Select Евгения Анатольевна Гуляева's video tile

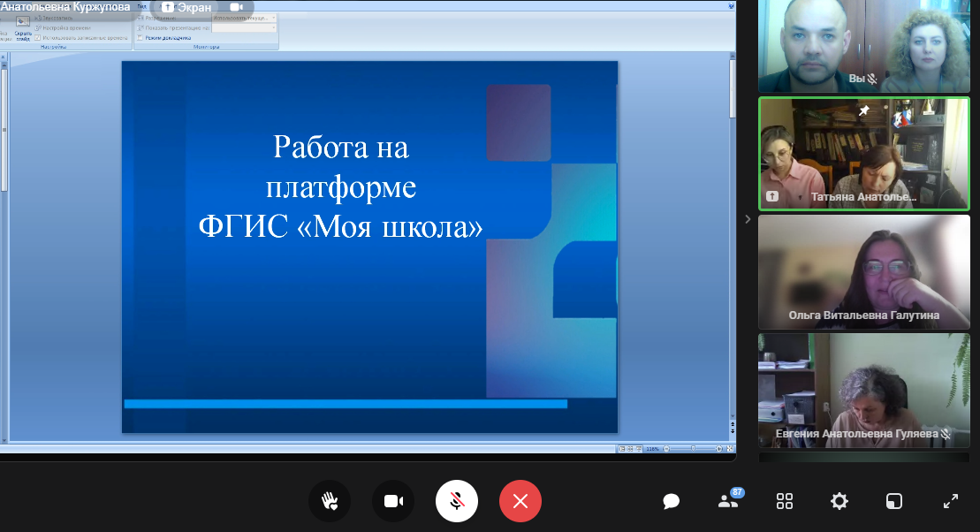pyautogui.click(x=863, y=390)
